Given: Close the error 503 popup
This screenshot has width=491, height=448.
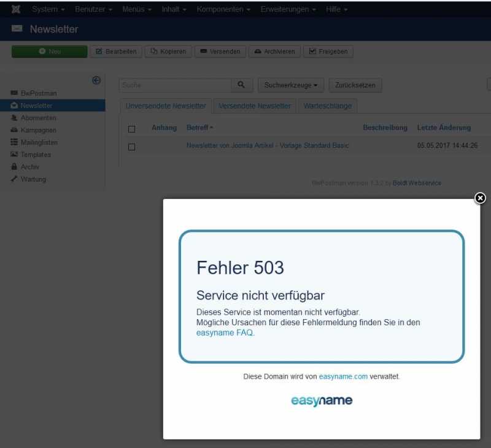Looking at the screenshot, I should (x=480, y=198).
